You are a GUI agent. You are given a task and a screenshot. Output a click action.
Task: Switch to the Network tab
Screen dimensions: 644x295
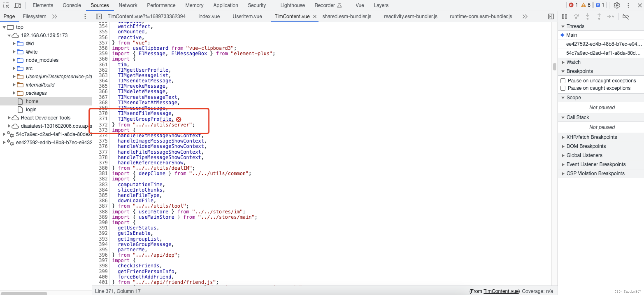coord(128,5)
